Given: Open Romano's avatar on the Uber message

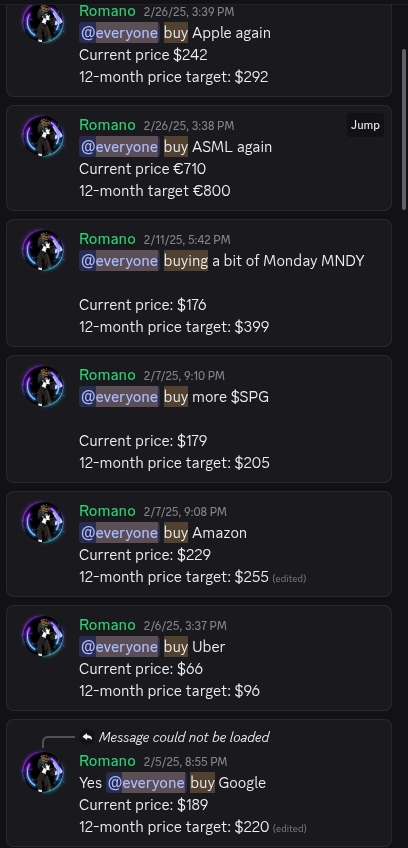Looking at the screenshot, I should 43,636.
